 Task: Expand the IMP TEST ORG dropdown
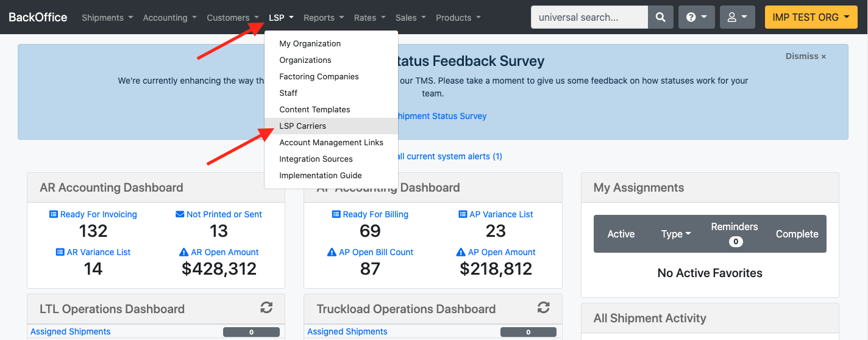810,18
